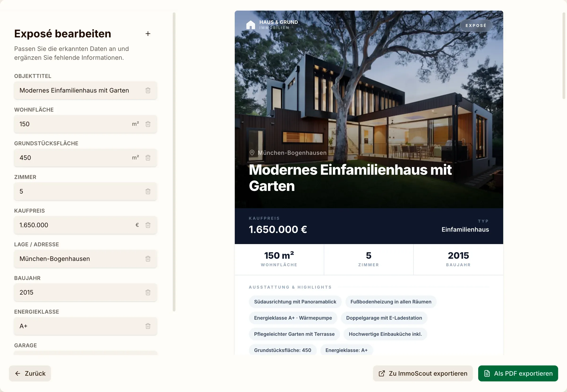
Task: Click the Energieklasse input showing A+
Action: (x=86, y=326)
